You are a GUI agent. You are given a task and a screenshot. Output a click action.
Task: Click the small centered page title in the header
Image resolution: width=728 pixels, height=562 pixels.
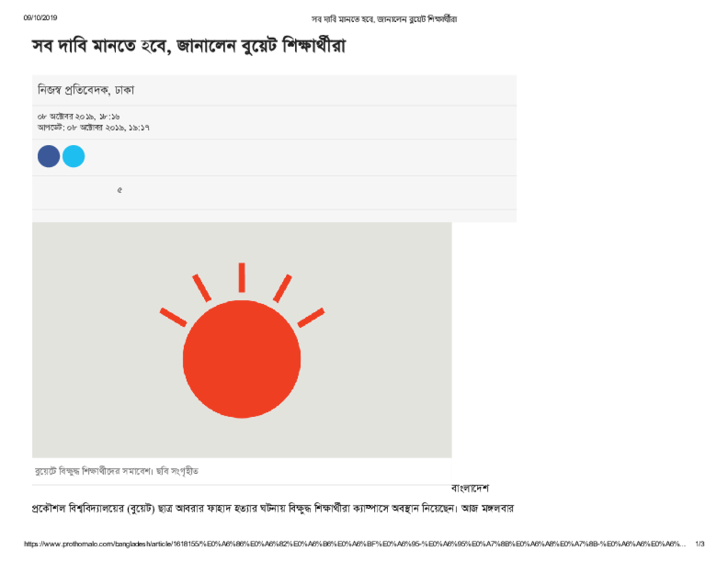[384, 19]
